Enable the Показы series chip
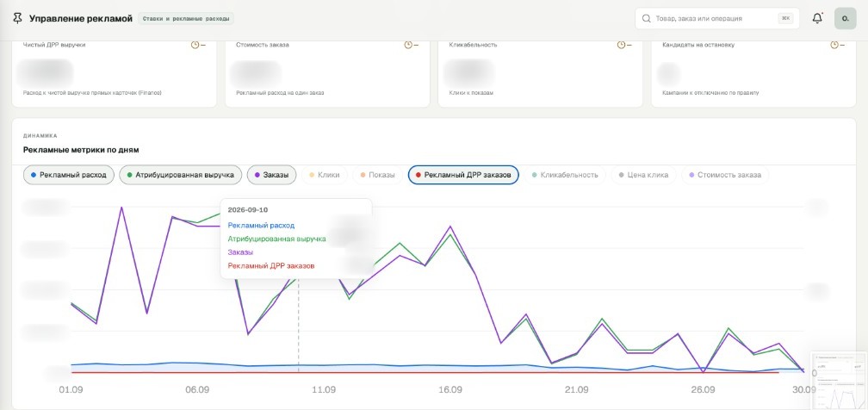The width and height of the screenshot is (868, 410). point(377,175)
